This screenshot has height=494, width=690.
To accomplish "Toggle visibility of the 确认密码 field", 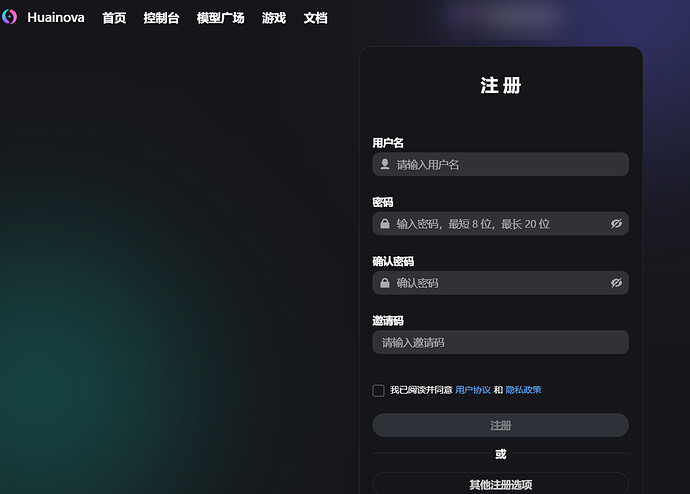I will 616,283.
